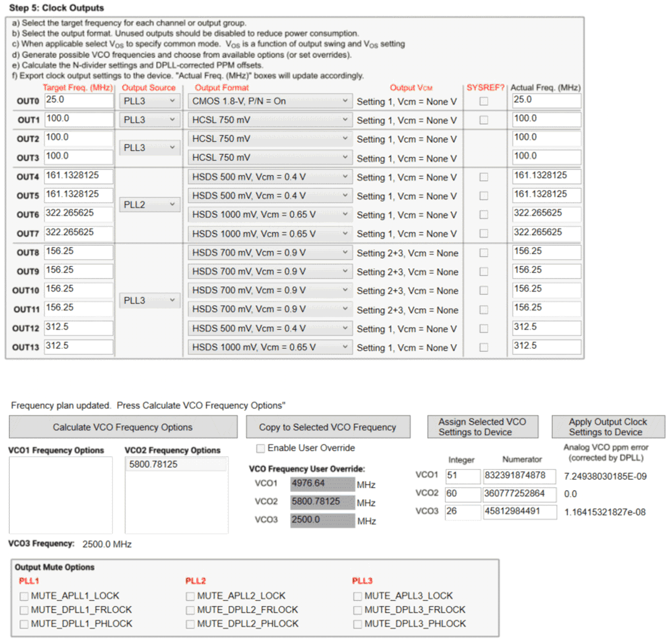Enable MUTE_APLL1_LOCK option

coord(24,595)
